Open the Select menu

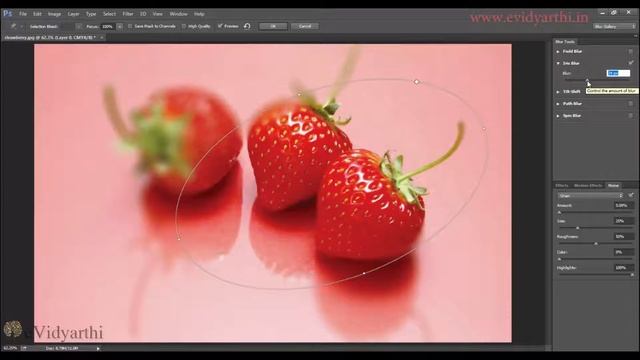tap(109, 14)
